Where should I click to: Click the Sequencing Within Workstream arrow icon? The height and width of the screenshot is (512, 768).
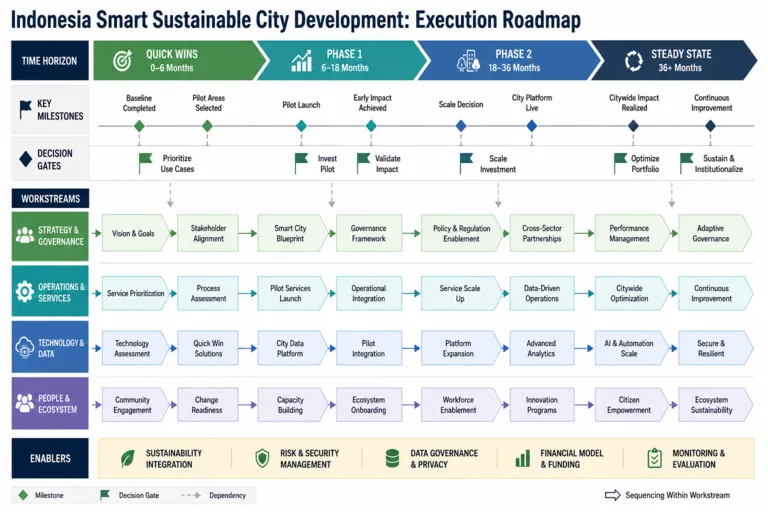coord(613,495)
